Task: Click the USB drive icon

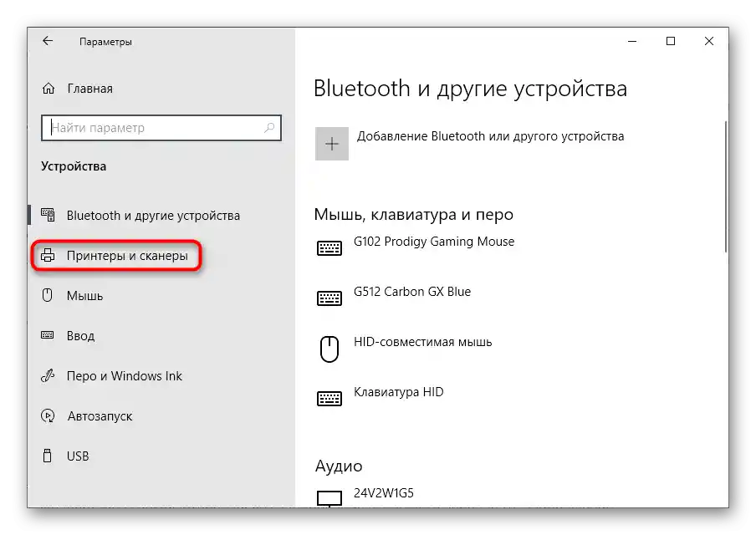Action: tap(47, 456)
